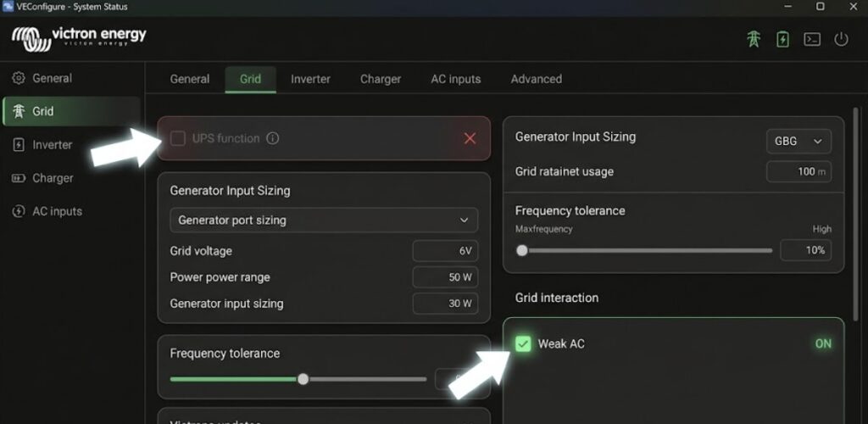
Task: Click the High label above 10% field
Action: pyautogui.click(x=822, y=229)
